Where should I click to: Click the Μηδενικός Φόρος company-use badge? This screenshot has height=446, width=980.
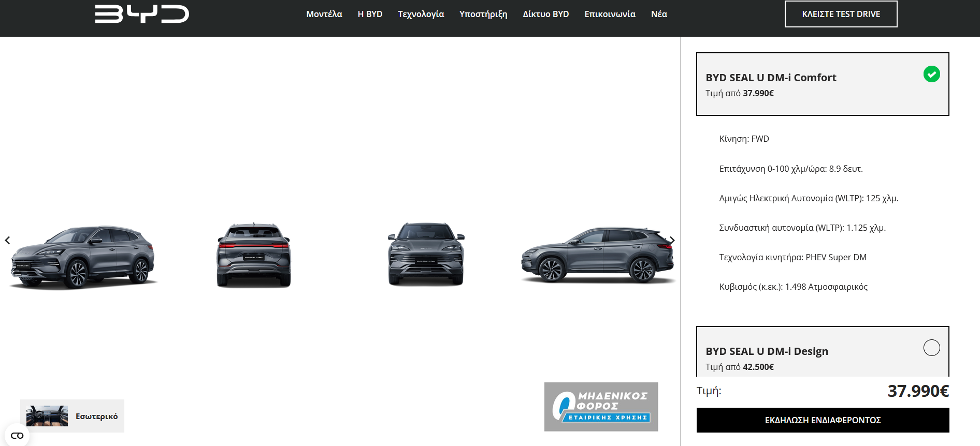click(601, 407)
